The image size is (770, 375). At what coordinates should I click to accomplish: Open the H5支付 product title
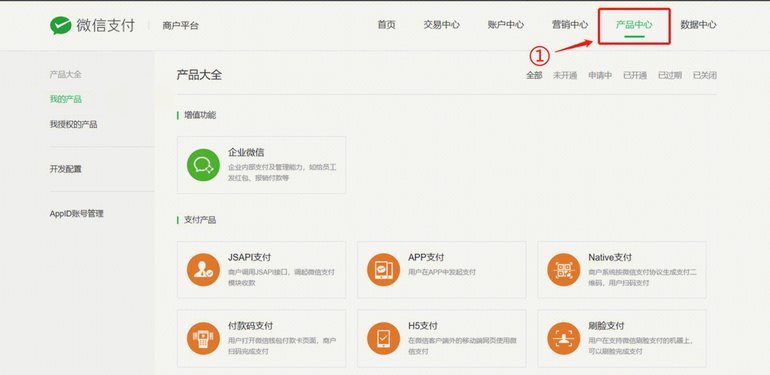tap(423, 326)
